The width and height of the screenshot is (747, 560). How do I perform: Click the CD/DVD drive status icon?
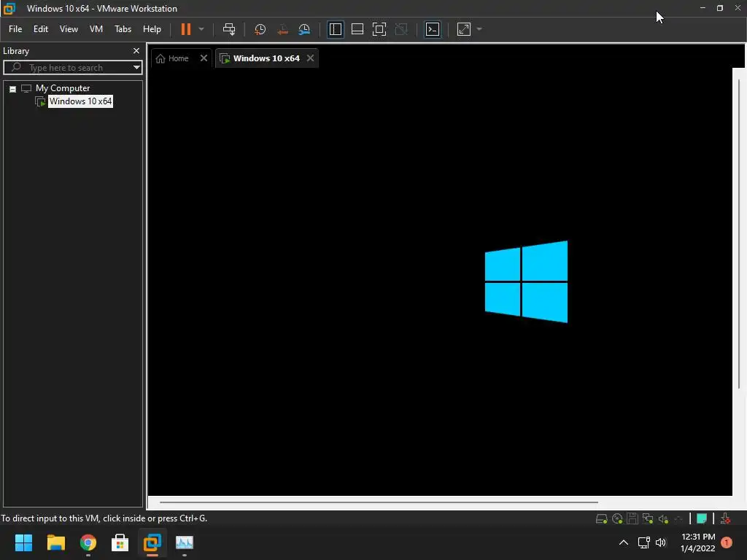click(617, 518)
